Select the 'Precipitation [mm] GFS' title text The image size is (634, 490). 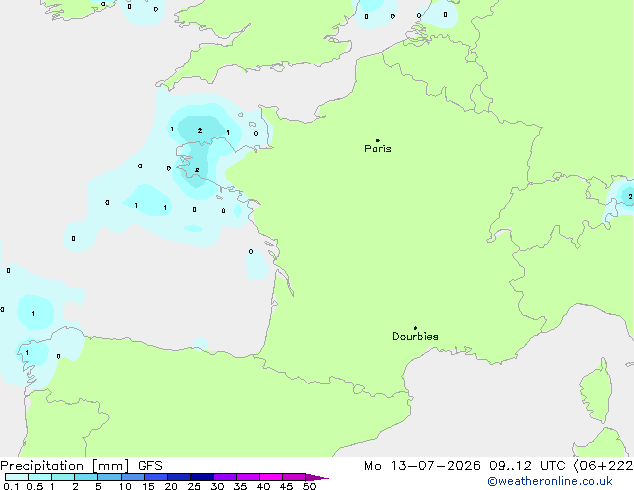coord(81,466)
